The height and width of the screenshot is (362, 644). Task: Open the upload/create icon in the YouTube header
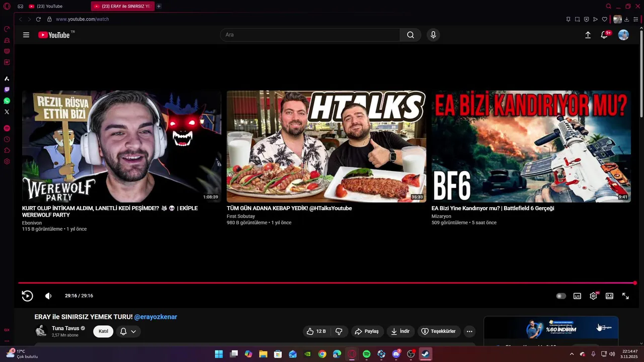pos(588,35)
